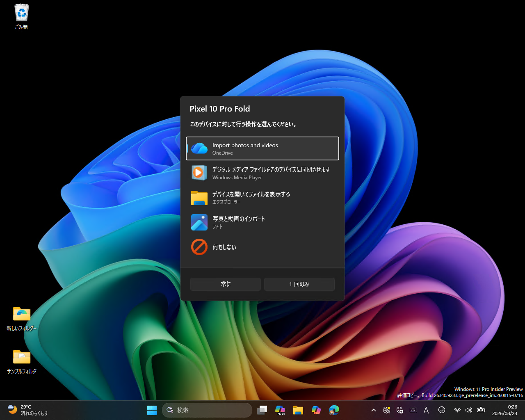Image resolution: width=525 pixels, height=420 pixels.
Task: Open the touch keyboard tray icon
Action: pos(413,410)
